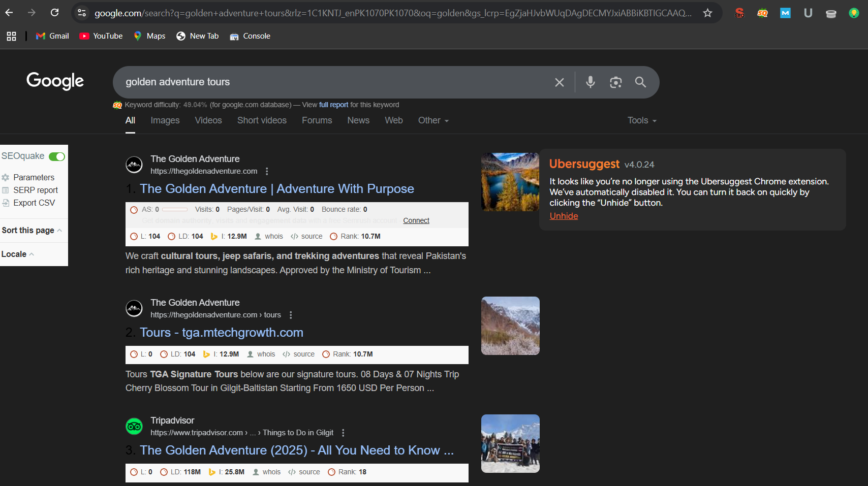Start voice search with the microphone icon
Image resolution: width=868 pixels, height=486 pixels.
click(x=590, y=82)
